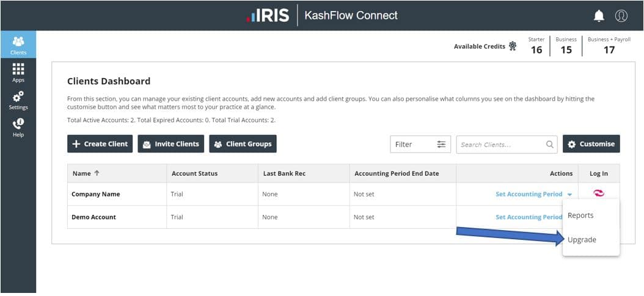Sort by Name column arrow
Screen dimensions: 644x296
pos(97,173)
